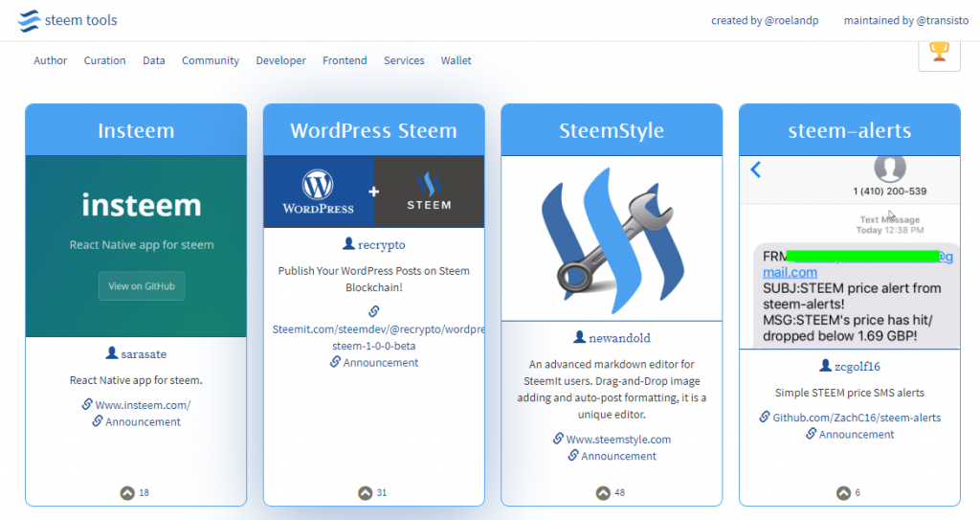Click View on GitHub button
980x520 pixels.
pyautogui.click(x=142, y=286)
